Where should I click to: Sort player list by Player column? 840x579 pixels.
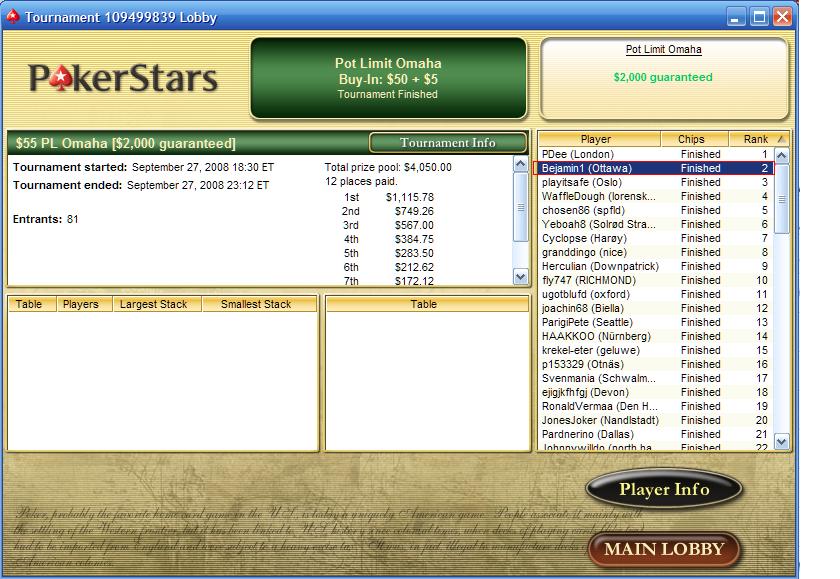[599, 139]
